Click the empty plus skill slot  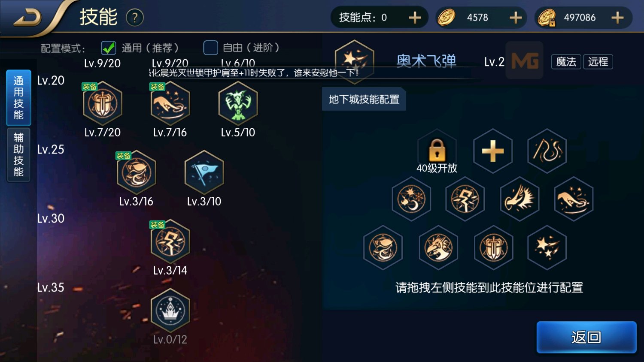[493, 151]
